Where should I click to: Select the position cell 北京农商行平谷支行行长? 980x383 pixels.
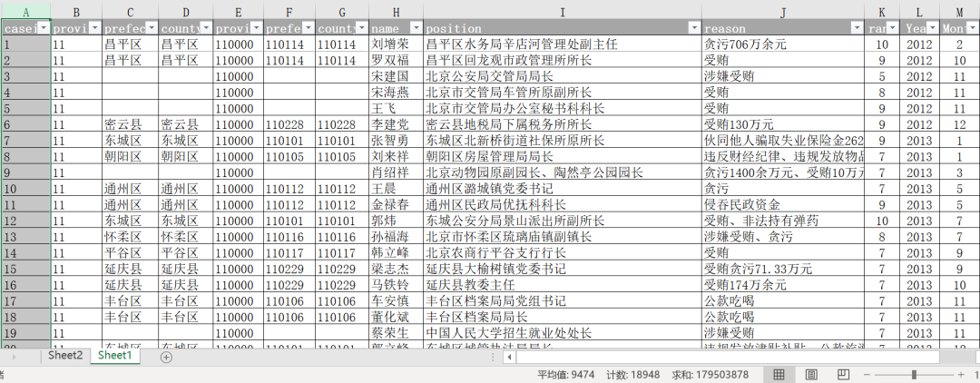tap(563, 252)
